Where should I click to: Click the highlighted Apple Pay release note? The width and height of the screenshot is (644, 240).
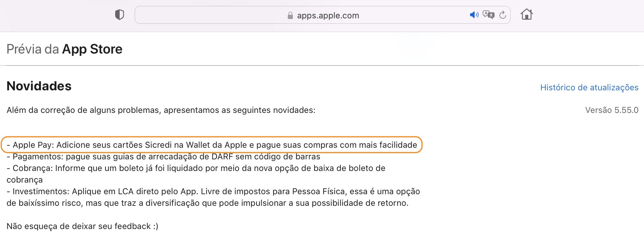pyautogui.click(x=212, y=145)
